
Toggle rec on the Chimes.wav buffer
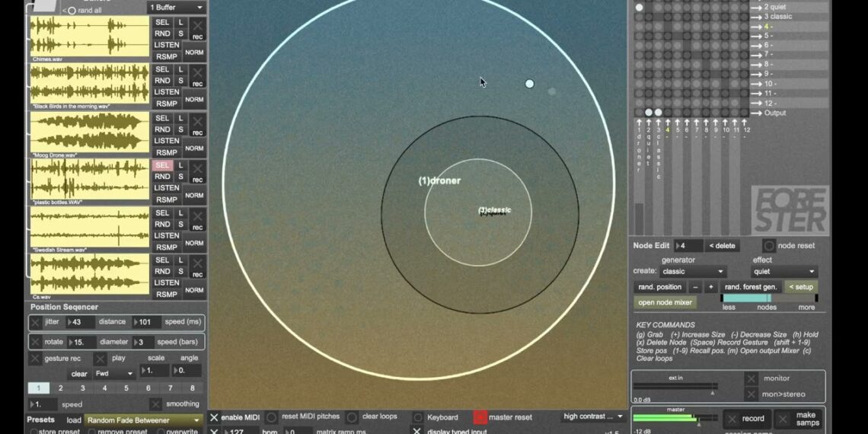(x=197, y=30)
